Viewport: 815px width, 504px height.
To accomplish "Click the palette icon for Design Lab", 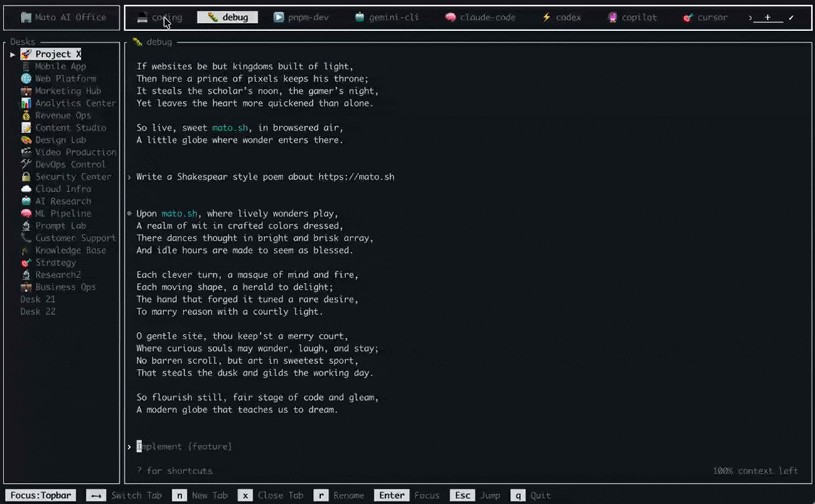I will (26, 140).
